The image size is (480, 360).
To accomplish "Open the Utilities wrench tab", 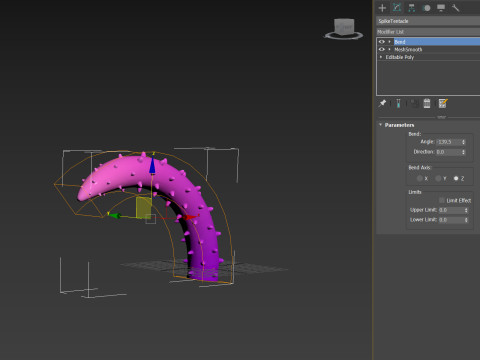I will pyautogui.click(x=455, y=8).
